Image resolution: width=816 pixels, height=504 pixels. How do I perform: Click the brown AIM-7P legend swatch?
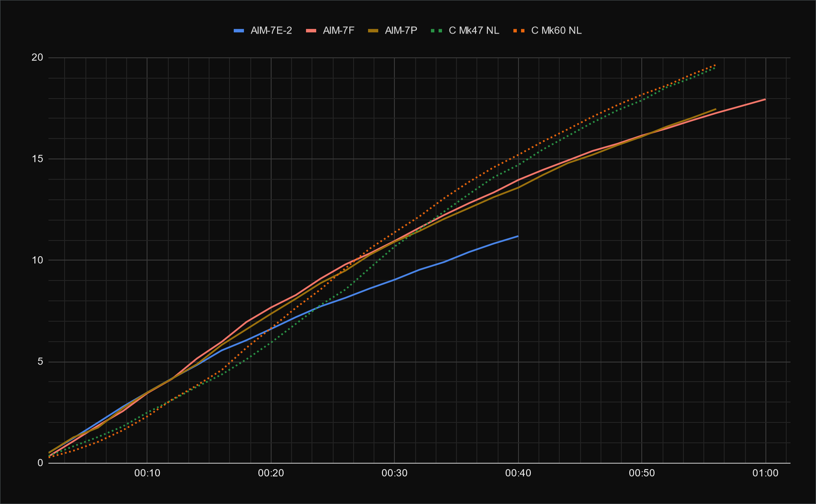373,31
